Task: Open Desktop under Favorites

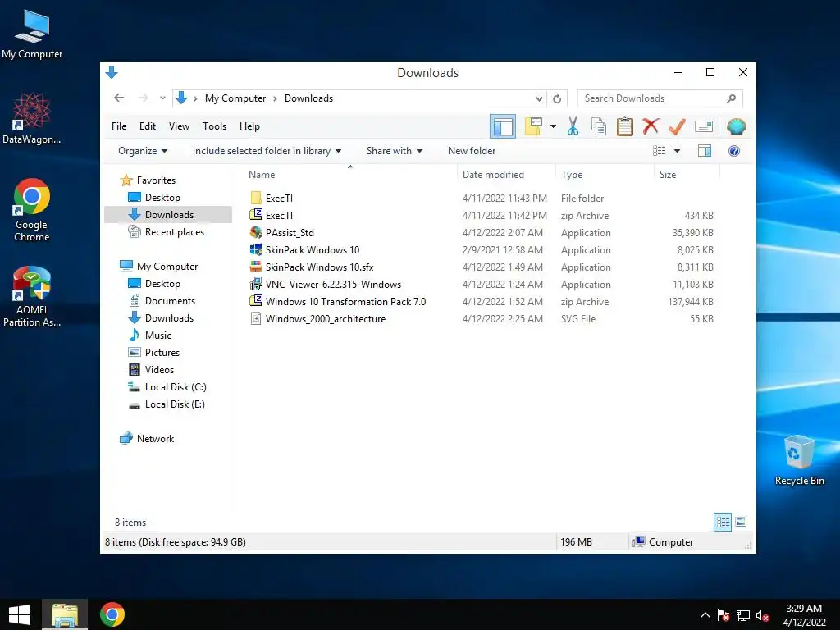Action: tap(162, 198)
